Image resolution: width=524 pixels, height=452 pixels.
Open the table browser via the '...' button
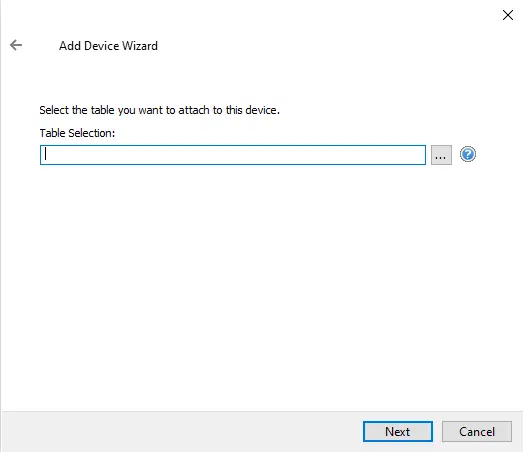point(441,155)
